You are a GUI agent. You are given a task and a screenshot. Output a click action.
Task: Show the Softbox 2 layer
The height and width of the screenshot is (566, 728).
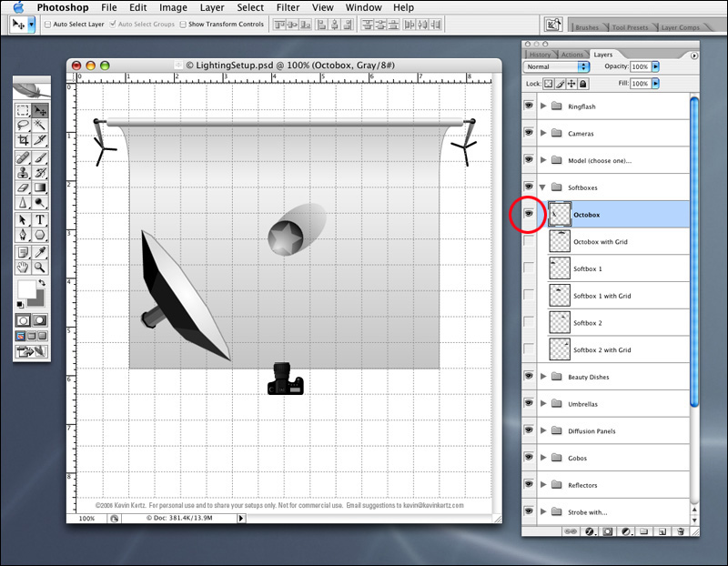coord(529,322)
